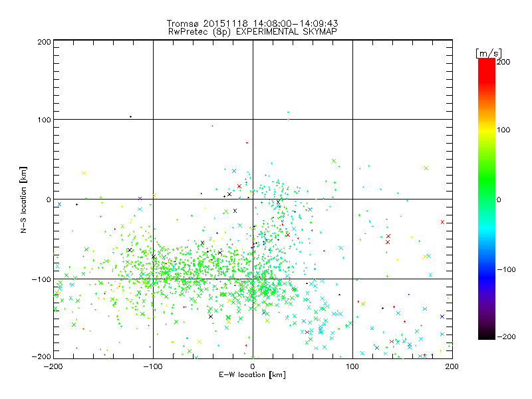Click the E-W axis tick label '0'
Screen dimensions: 532x399
coord(253,366)
